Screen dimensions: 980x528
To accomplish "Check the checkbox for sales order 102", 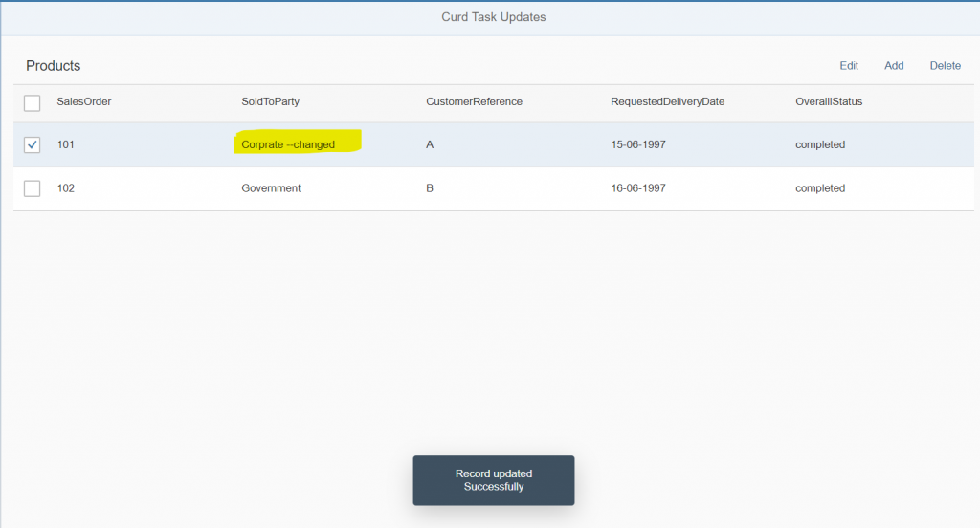I will (32, 188).
